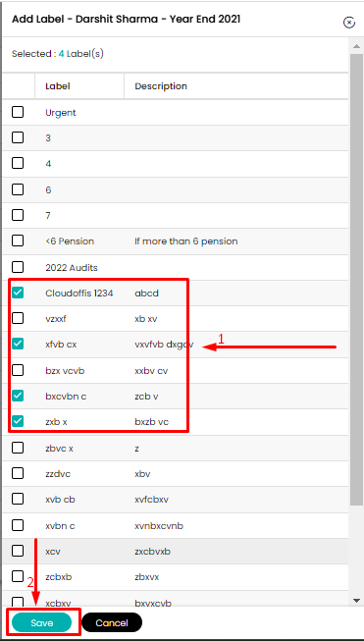
Task: Click the vertical scrollbar thumb
Action: tap(357, 280)
